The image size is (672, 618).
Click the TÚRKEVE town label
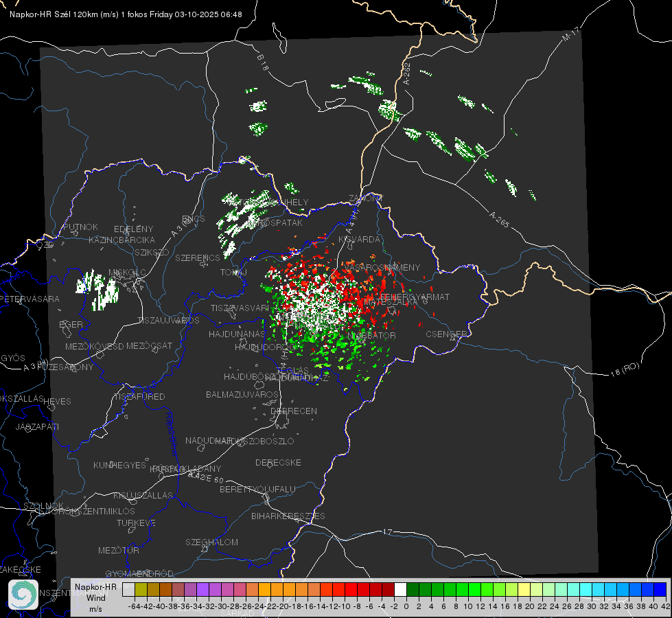[137, 523]
